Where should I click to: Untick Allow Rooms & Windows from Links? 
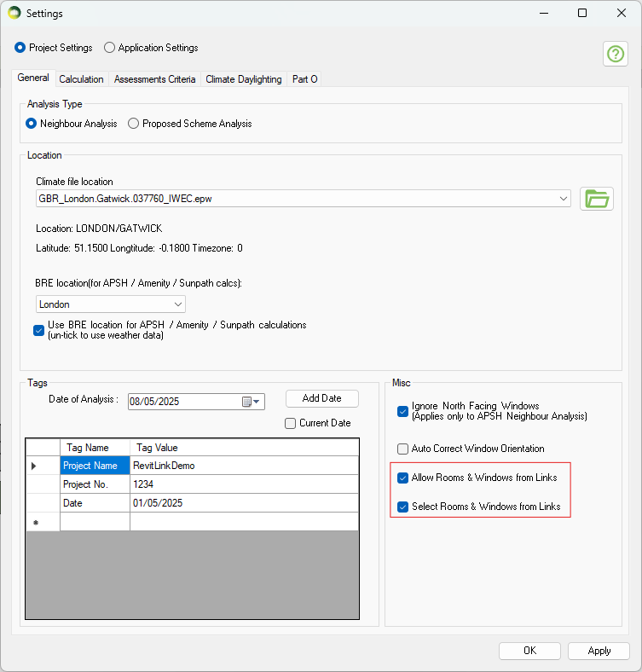pyautogui.click(x=403, y=478)
